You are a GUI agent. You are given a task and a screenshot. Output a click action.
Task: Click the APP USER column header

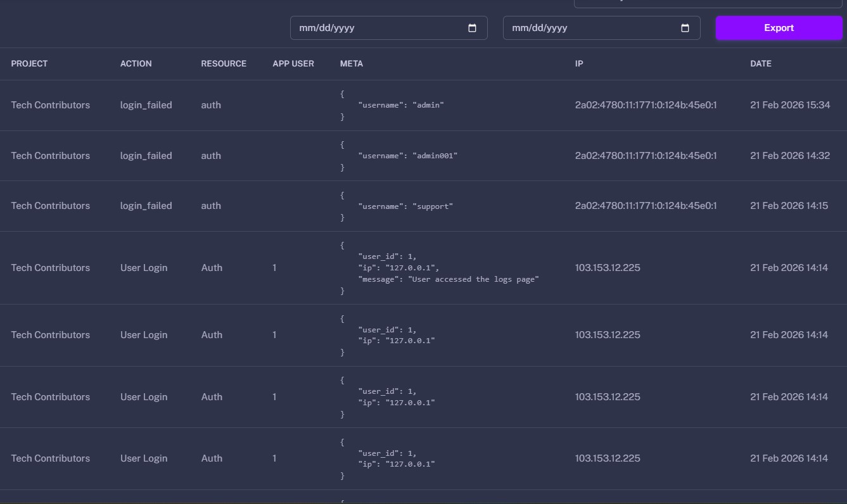coord(293,63)
